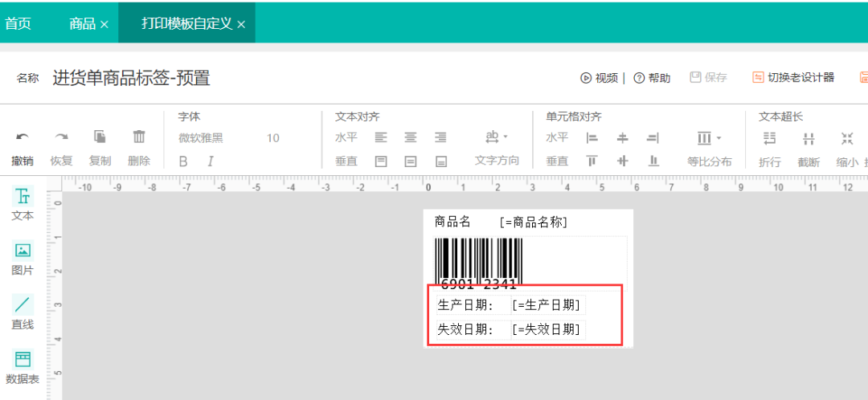Expand the equal distribution (等比分布) dropdown
The height and width of the screenshot is (400, 868).
pyautogui.click(x=710, y=138)
